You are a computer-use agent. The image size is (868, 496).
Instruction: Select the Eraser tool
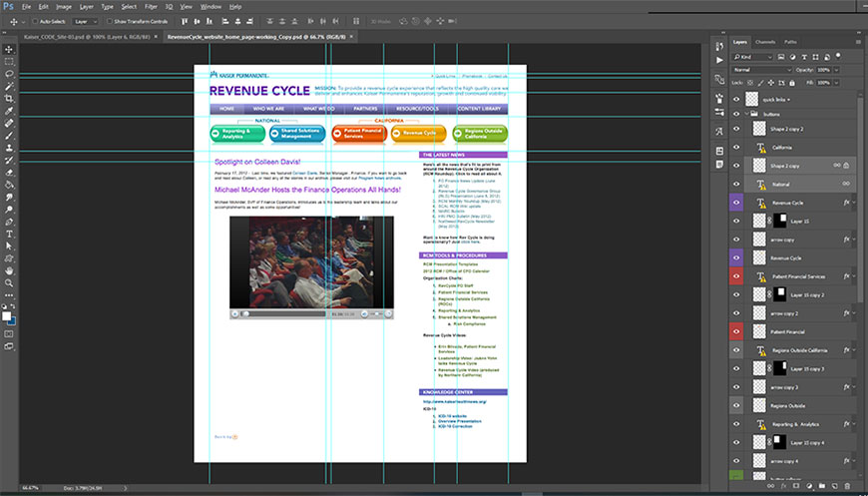click(9, 173)
